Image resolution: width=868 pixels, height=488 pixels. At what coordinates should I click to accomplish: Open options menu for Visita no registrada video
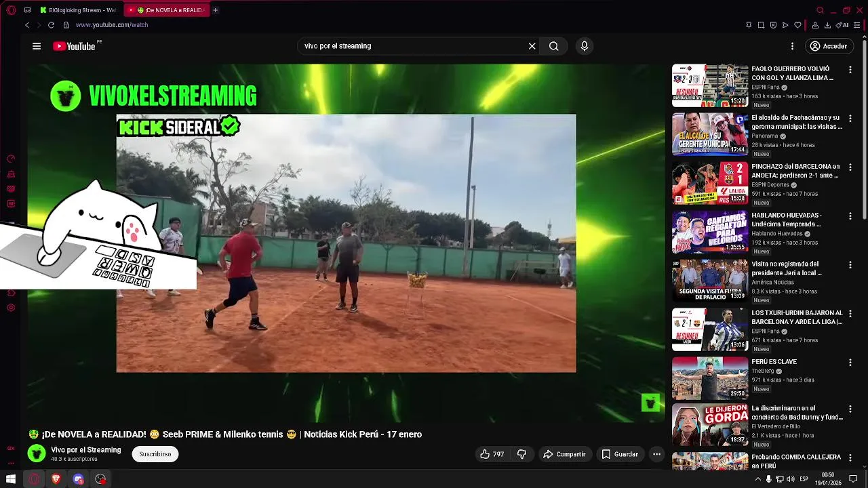click(x=850, y=265)
